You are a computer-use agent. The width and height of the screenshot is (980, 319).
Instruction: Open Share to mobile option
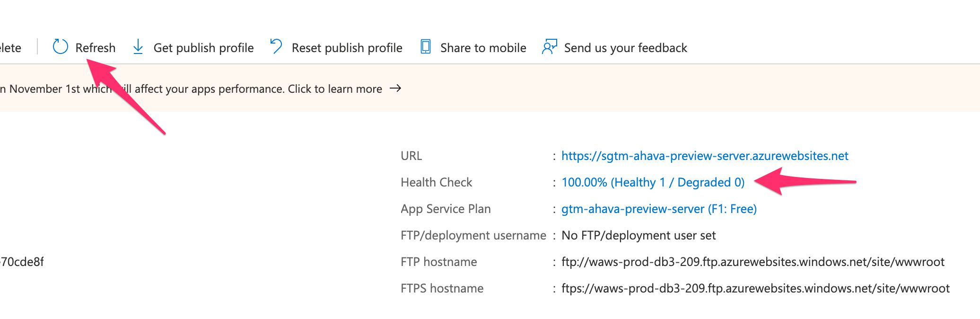pos(483,48)
